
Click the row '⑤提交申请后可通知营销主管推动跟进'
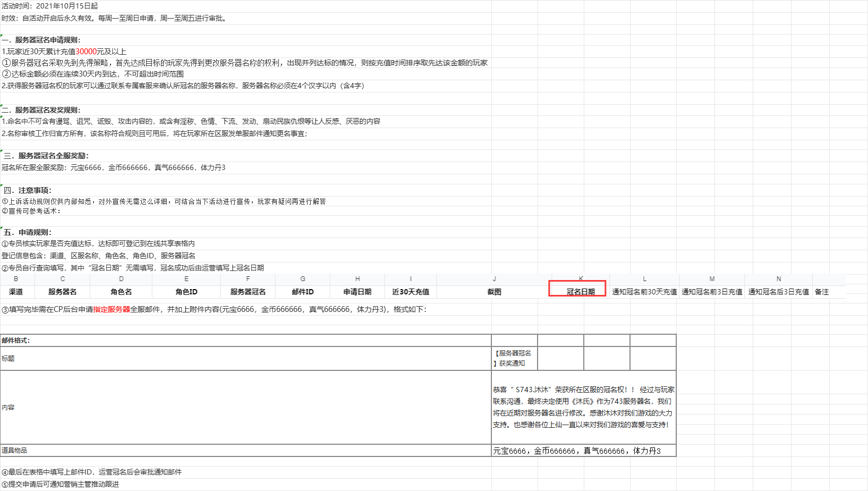61,484
